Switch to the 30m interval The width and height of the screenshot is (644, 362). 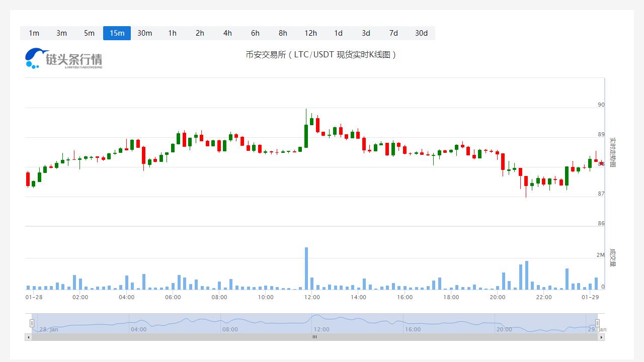[144, 33]
